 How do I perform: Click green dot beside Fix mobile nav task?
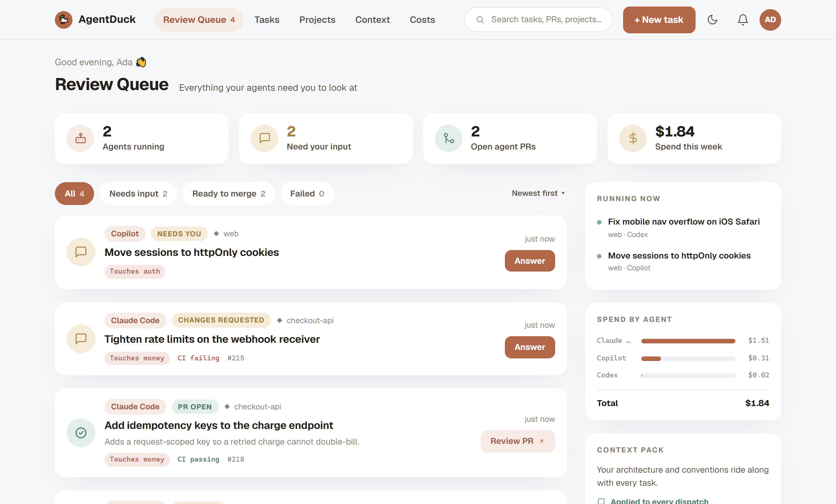(x=599, y=222)
